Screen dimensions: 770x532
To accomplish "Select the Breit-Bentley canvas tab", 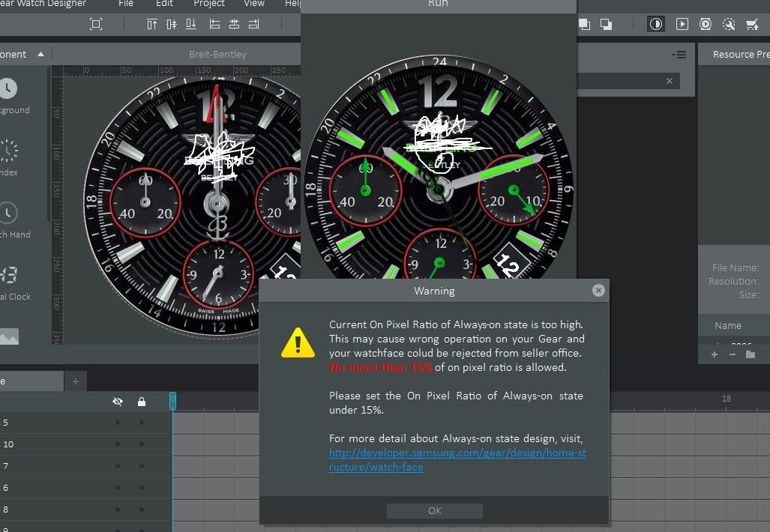I will click(x=217, y=55).
